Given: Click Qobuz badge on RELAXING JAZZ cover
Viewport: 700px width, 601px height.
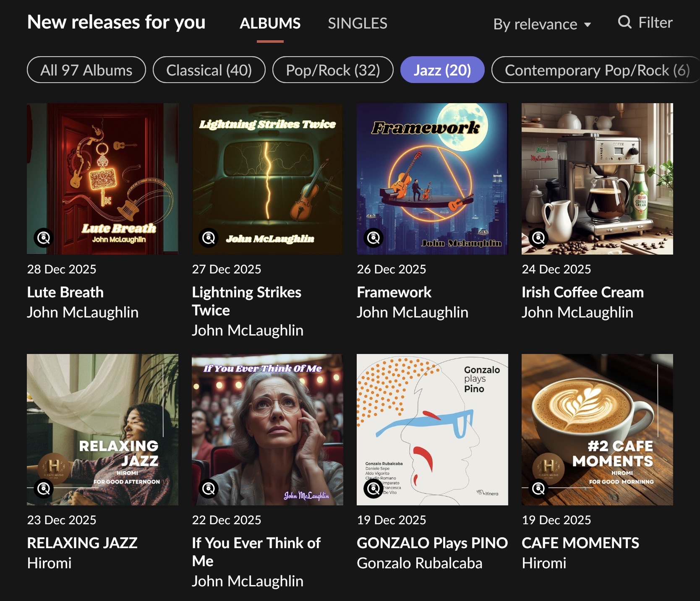Looking at the screenshot, I should click(x=44, y=488).
